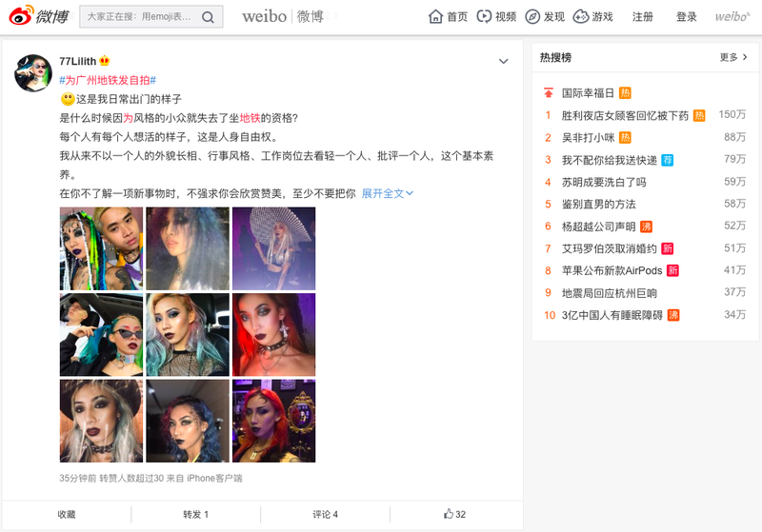
Task: Open the post options chevron menu
Action: coord(504,61)
